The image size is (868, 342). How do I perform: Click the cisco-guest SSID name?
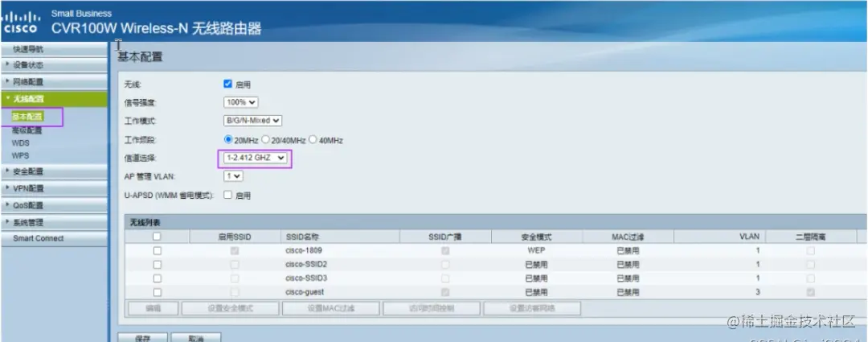(305, 292)
